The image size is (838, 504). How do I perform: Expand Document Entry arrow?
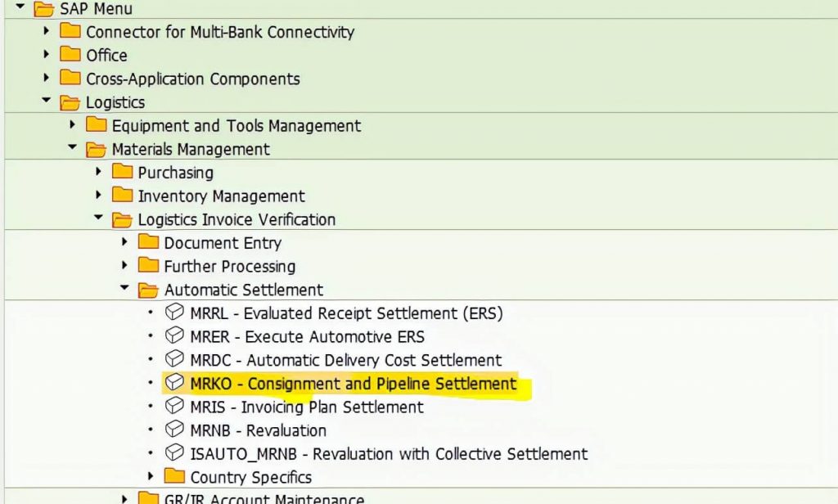[x=124, y=241]
